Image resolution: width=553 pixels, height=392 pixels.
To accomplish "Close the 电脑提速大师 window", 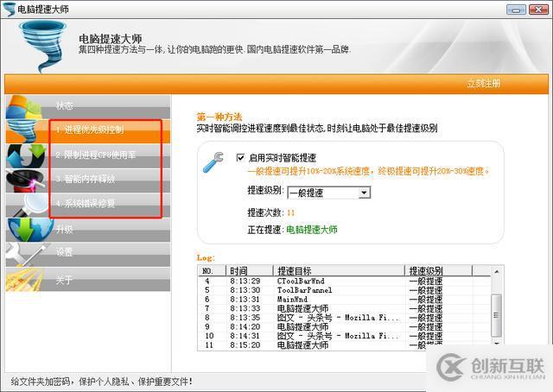I will click(538, 9).
